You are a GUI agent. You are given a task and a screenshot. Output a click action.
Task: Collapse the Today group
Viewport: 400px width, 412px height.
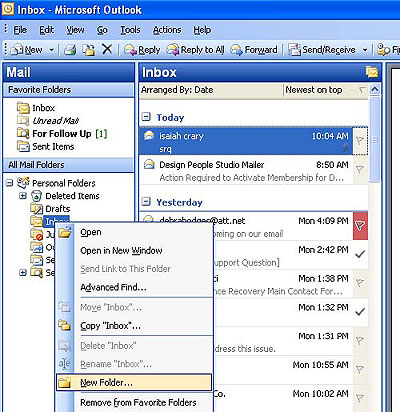146,117
